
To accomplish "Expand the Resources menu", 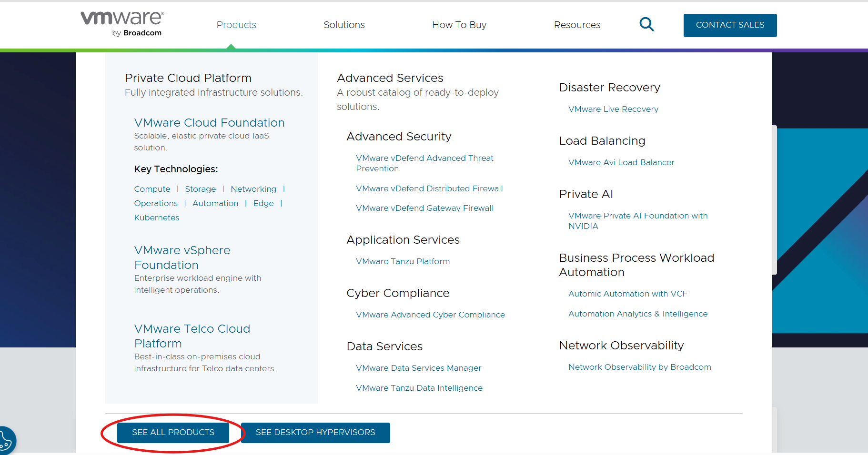I will [577, 25].
